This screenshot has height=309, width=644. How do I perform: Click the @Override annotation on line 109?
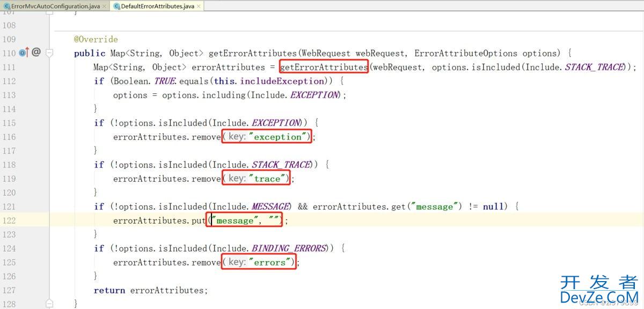(96, 39)
